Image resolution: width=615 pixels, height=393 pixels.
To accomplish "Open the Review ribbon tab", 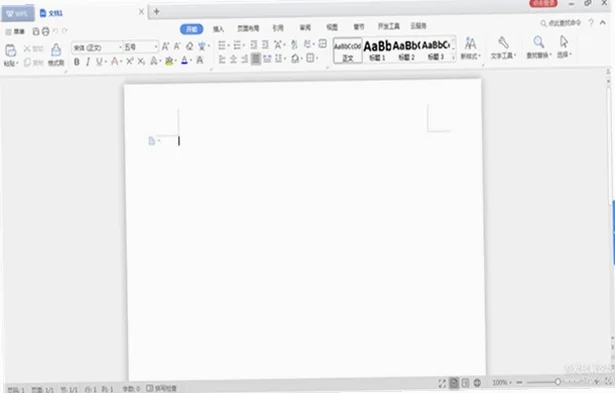I will (x=305, y=27).
